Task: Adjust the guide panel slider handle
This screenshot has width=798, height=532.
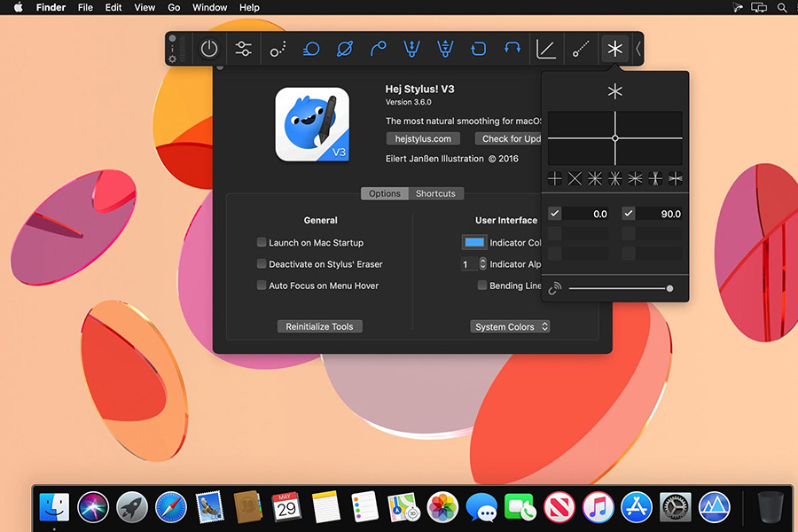Action: (x=669, y=289)
